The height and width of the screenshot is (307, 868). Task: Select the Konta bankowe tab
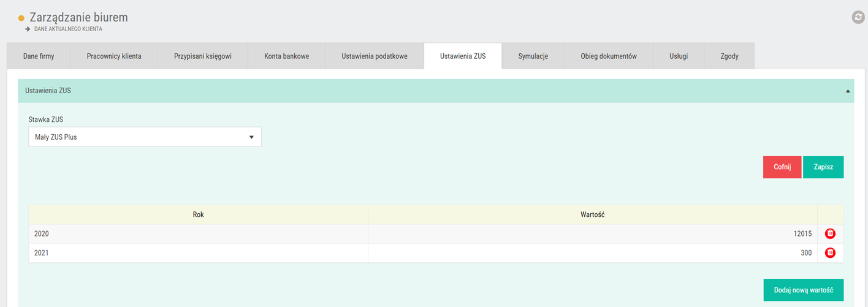tap(287, 56)
